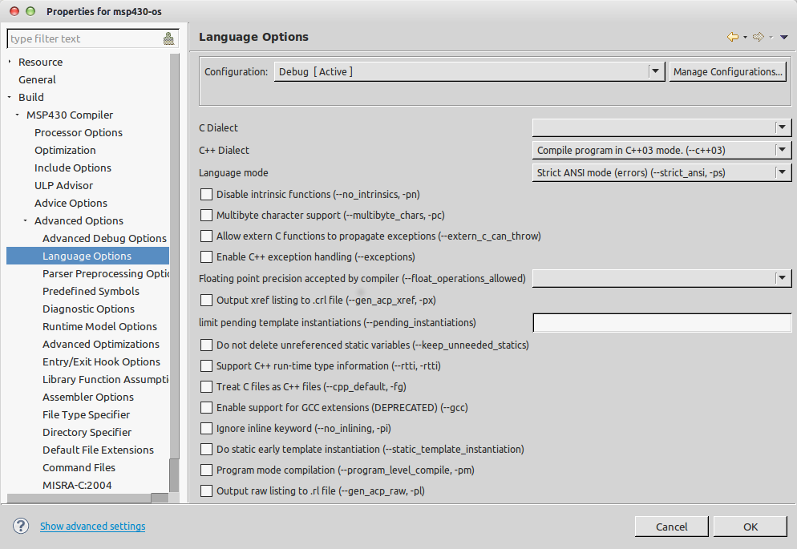The image size is (797, 549).
Task: Click the clear filter text icon
Action: click(x=169, y=39)
